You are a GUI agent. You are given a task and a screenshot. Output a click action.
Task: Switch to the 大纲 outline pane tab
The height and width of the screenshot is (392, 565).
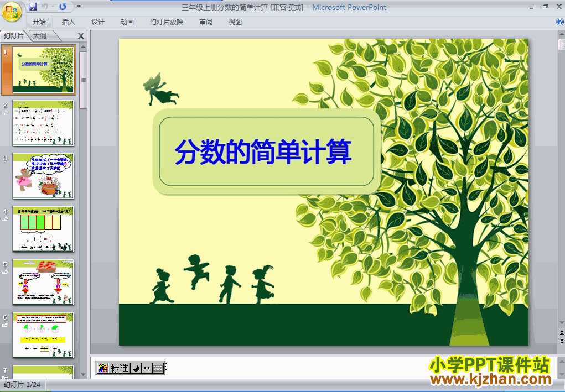coord(40,35)
